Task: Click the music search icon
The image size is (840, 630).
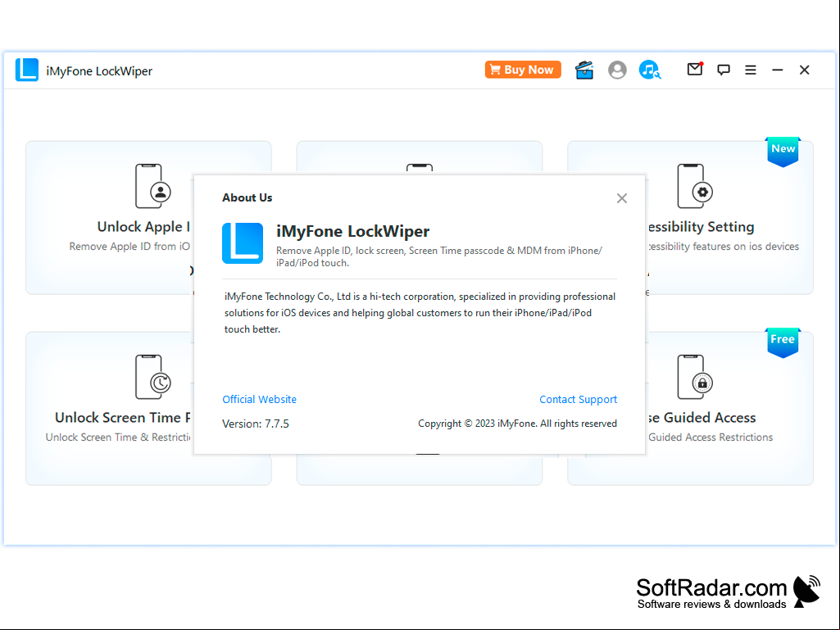Action: tap(650, 70)
